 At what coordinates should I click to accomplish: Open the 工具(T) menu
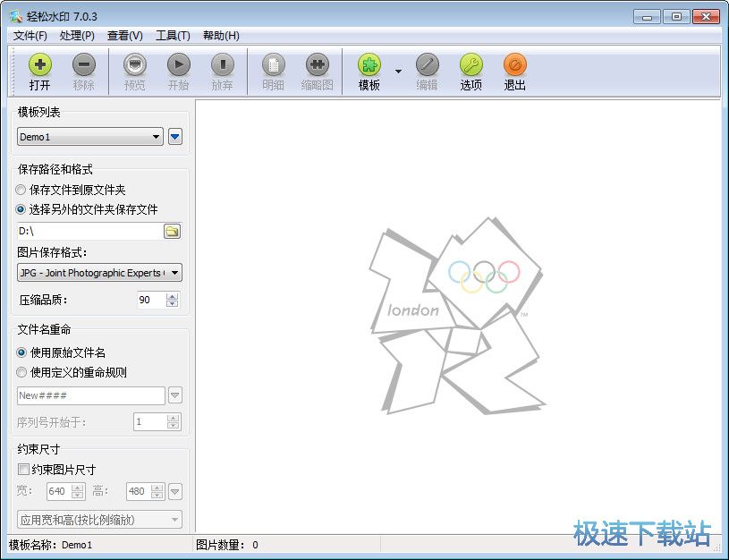tap(172, 35)
